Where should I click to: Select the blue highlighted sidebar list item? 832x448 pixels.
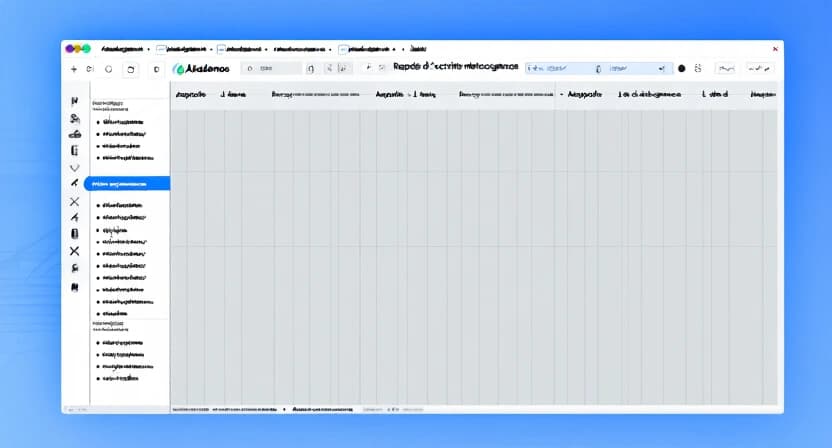[127, 184]
